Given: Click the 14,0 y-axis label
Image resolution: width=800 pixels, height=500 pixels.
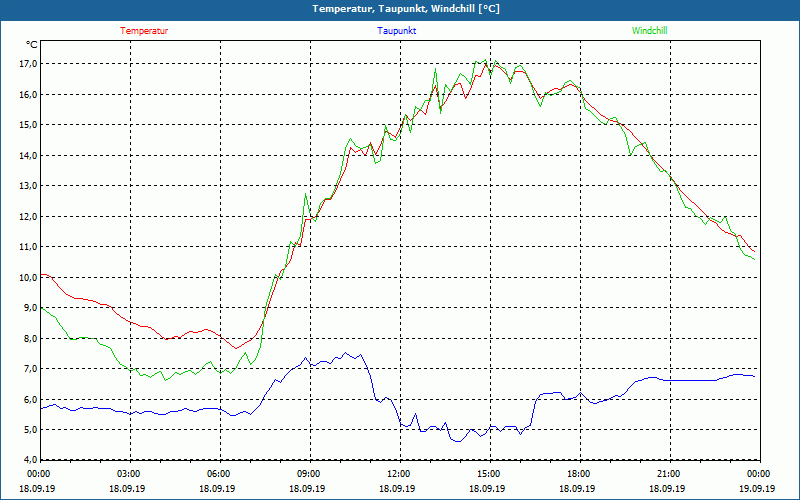Looking at the screenshot, I should click(x=27, y=155).
